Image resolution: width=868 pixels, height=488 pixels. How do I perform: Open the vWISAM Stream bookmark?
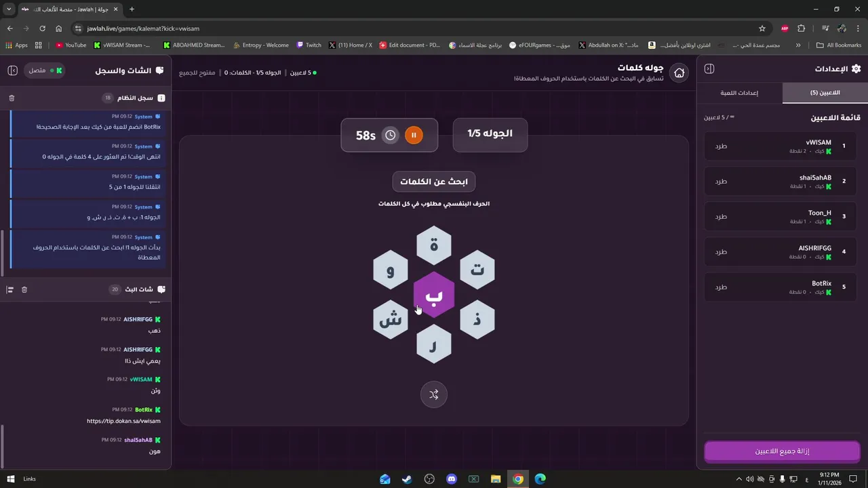tap(123, 45)
